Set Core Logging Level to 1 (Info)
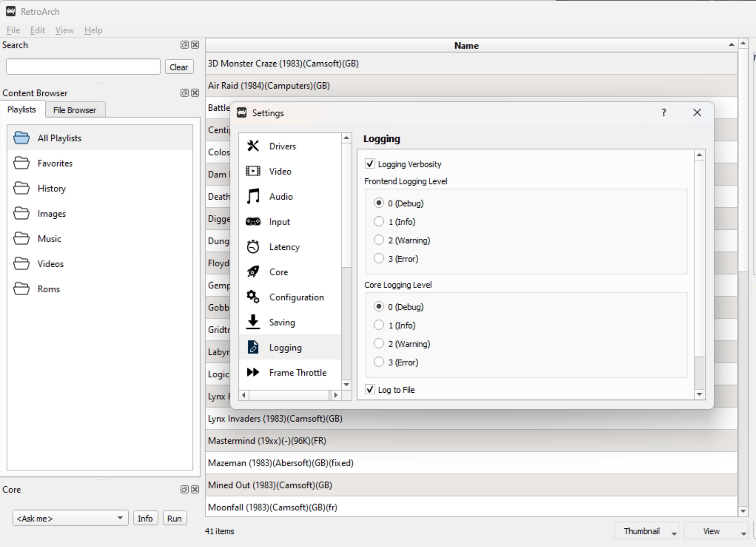 [x=379, y=325]
